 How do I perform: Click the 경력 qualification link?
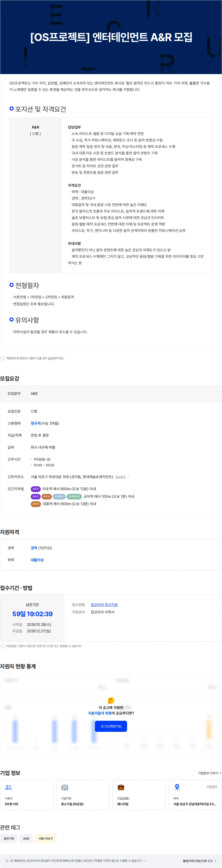coord(34,548)
